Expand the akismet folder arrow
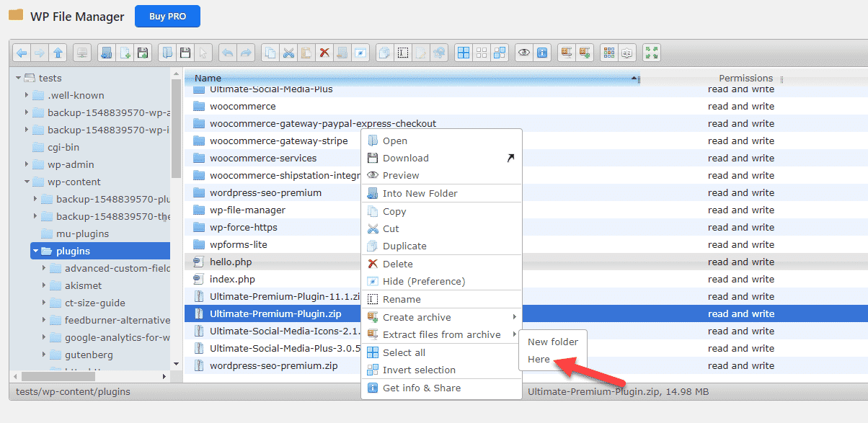This screenshot has width=868, height=423. point(43,285)
